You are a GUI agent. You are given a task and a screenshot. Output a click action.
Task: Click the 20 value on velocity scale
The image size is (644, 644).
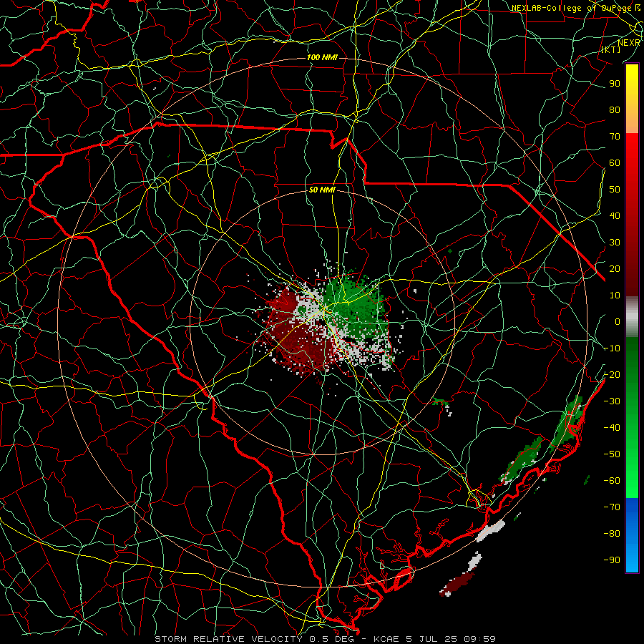pos(615,269)
